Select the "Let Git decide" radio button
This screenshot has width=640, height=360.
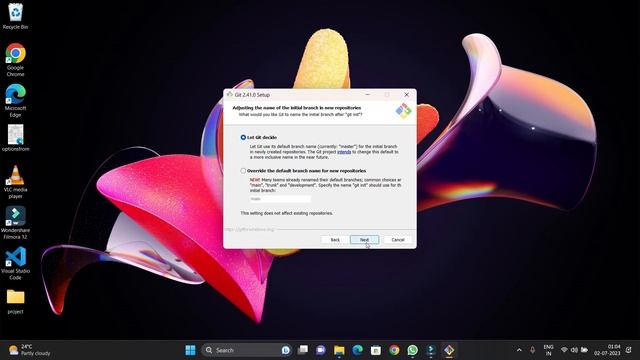tap(243, 138)
